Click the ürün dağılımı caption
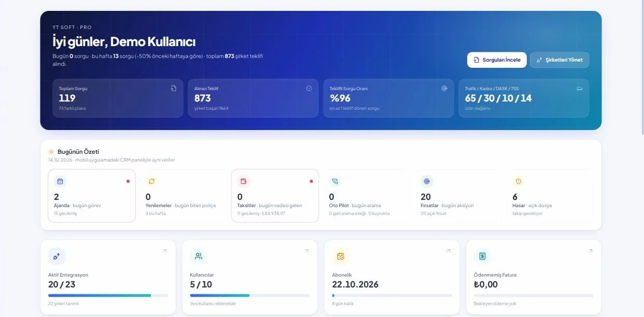 tap(477, 108)
